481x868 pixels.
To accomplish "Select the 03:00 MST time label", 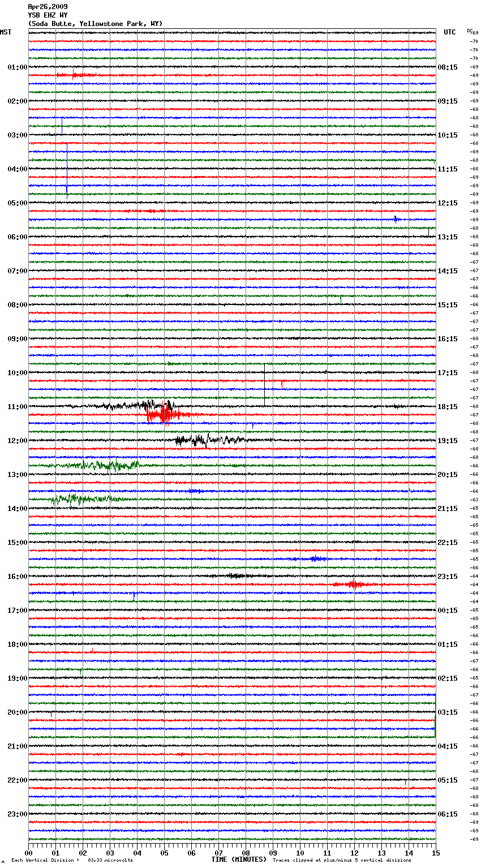I will click(18, 135).
